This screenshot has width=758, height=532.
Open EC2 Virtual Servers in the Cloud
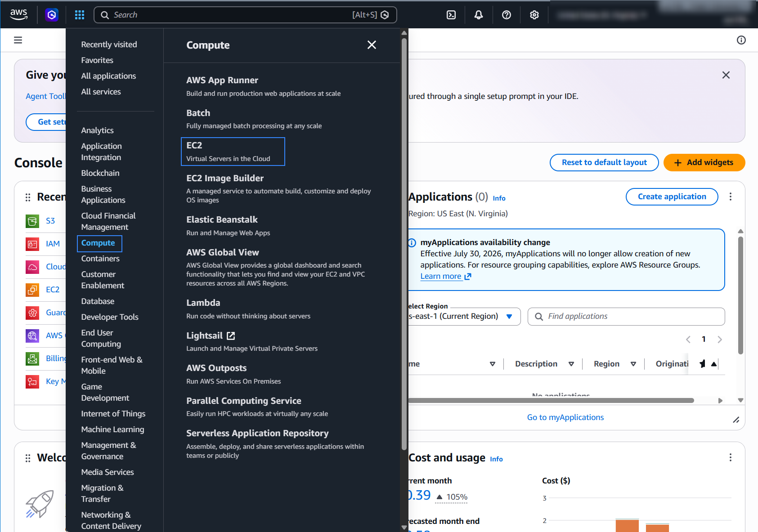[233, 152]
